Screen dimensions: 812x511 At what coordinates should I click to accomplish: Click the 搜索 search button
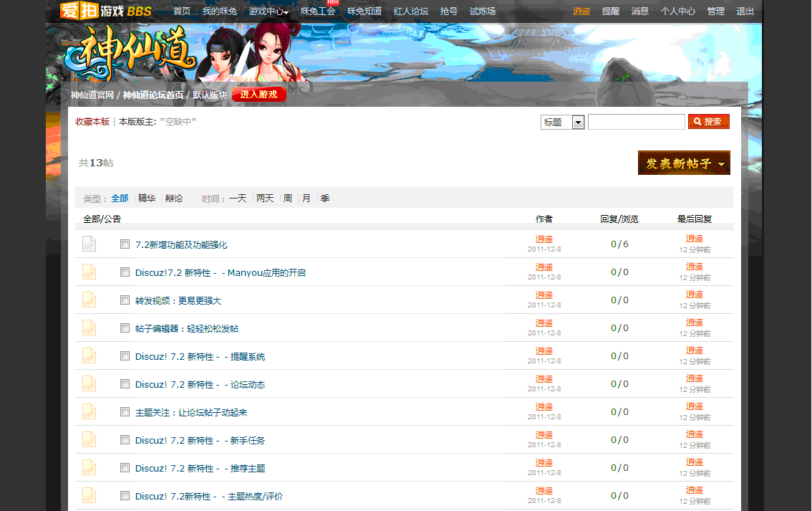pos(708,122)
